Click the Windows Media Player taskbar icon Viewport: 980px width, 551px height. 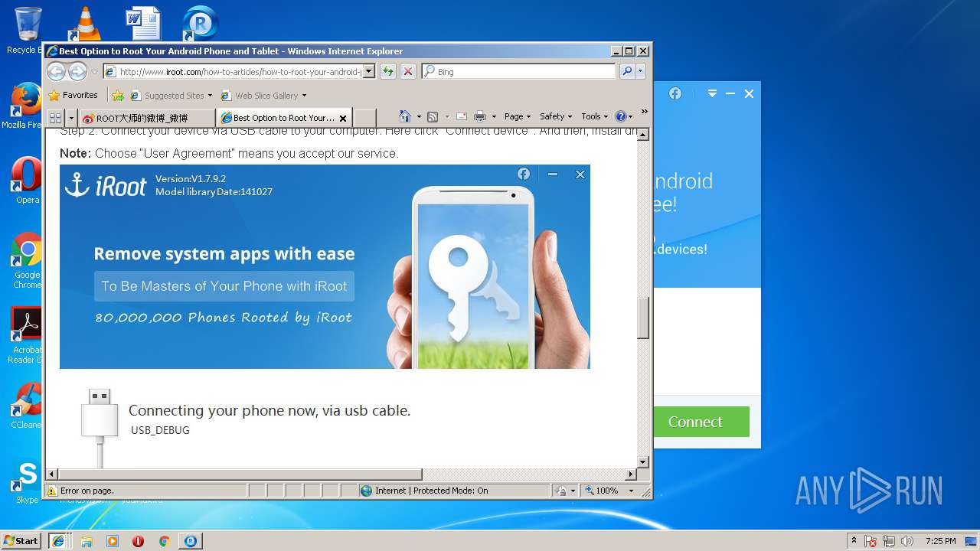(x=113, y=541)
